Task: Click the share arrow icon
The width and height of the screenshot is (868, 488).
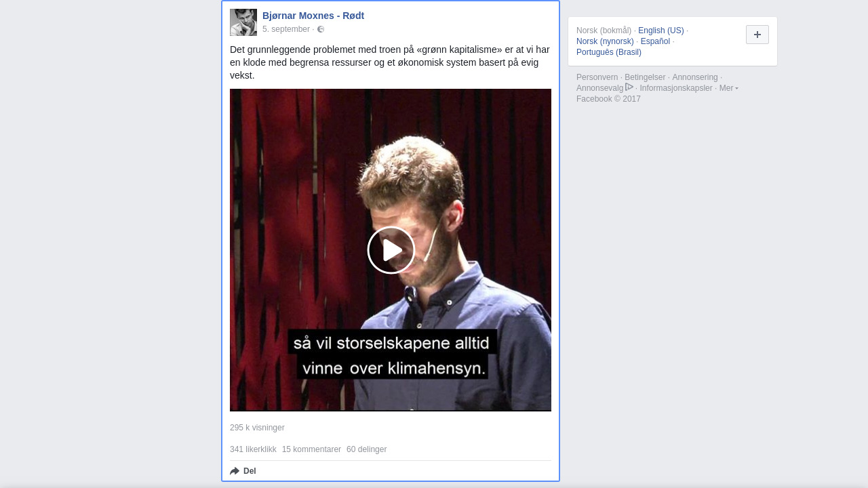Action: click(235, 471)
